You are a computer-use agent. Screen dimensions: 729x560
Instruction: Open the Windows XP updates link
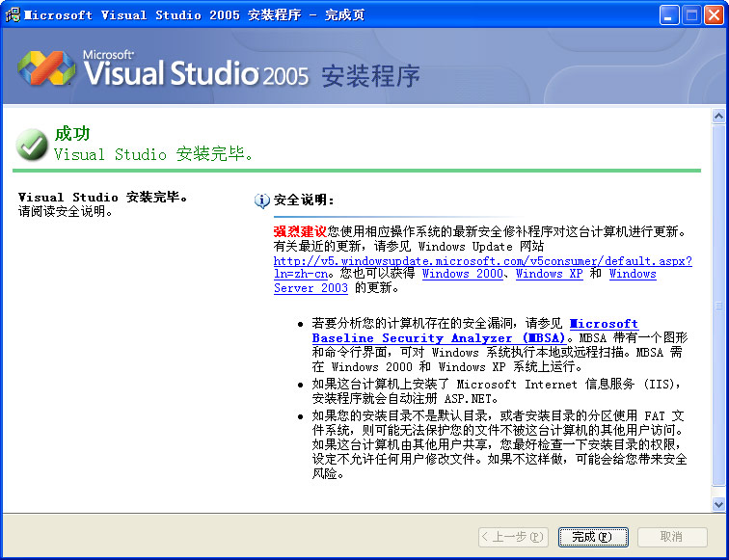pyautogui.click(x=549, y=274)
